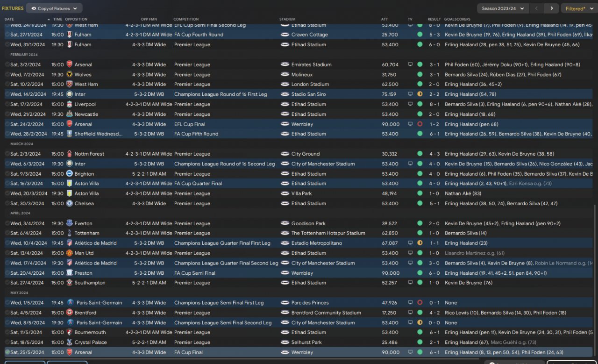Select the row marker for Sat, 2/3/2024
The width and height of the screenshot is (598, 364).
tap(7, 154)
